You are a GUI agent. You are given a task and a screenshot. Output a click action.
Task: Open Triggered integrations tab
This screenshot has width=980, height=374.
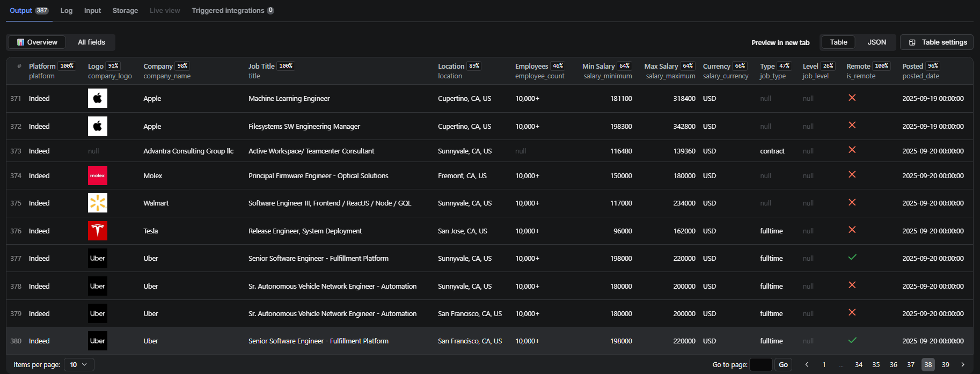pos(233,11)
